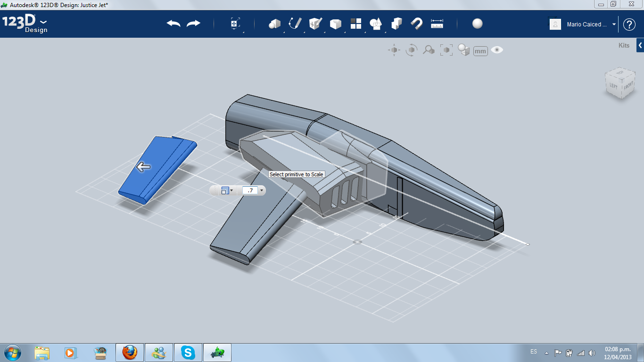
Task: Open the Pattern tool menu
Action: tap(356, 24)
